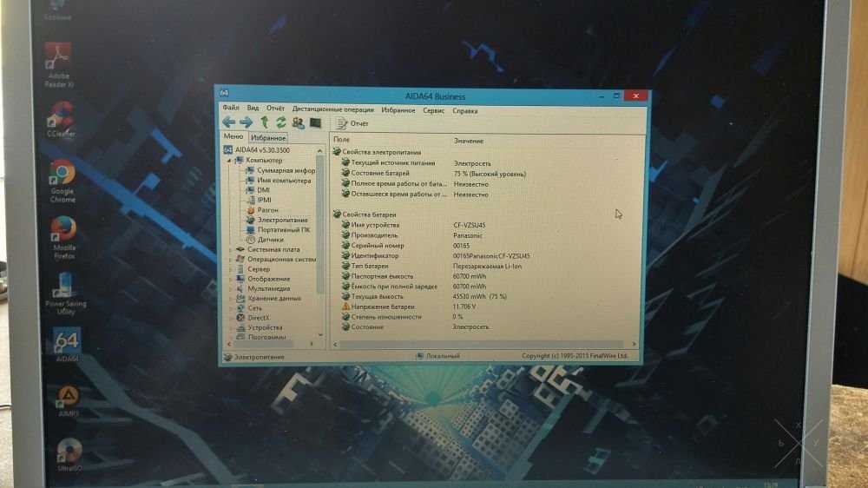The width and height of the screenshot is (868, 488).
Task: Select the Устройства tree item
Action: pos(259,328)
